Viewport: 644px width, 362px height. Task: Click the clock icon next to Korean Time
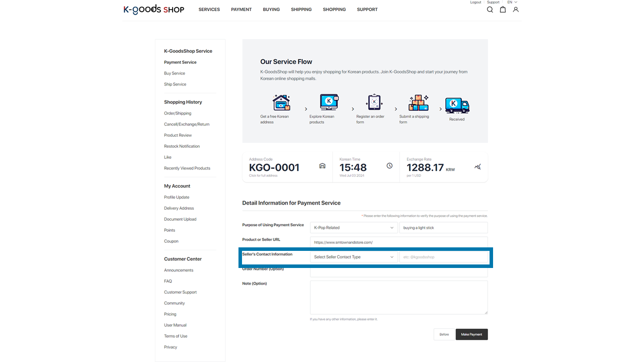389,166
